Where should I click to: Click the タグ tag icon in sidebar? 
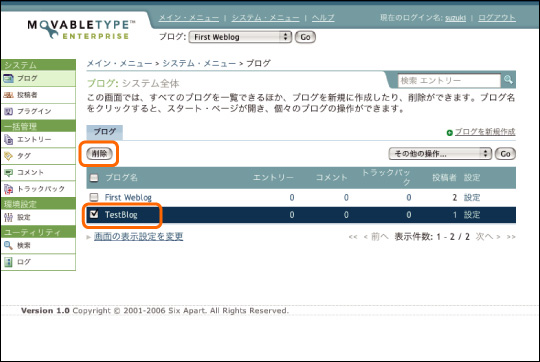(x=8, y=156)
